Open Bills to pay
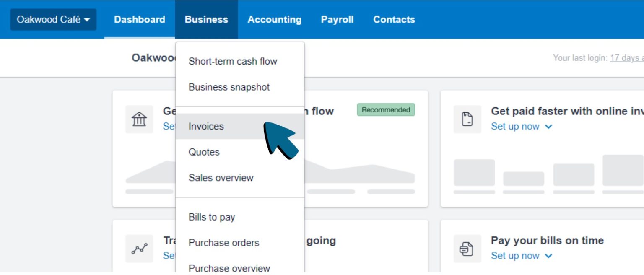This screenshot has width=644, height=275. point(212,217)
